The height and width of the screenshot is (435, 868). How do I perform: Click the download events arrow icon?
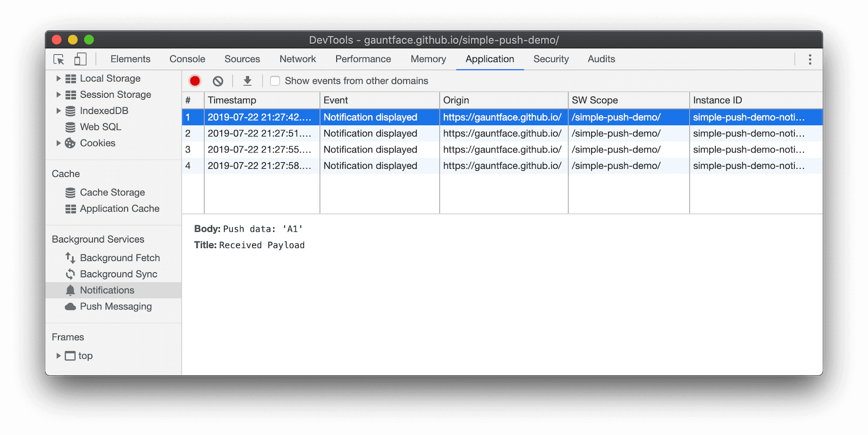click(247, 81)
